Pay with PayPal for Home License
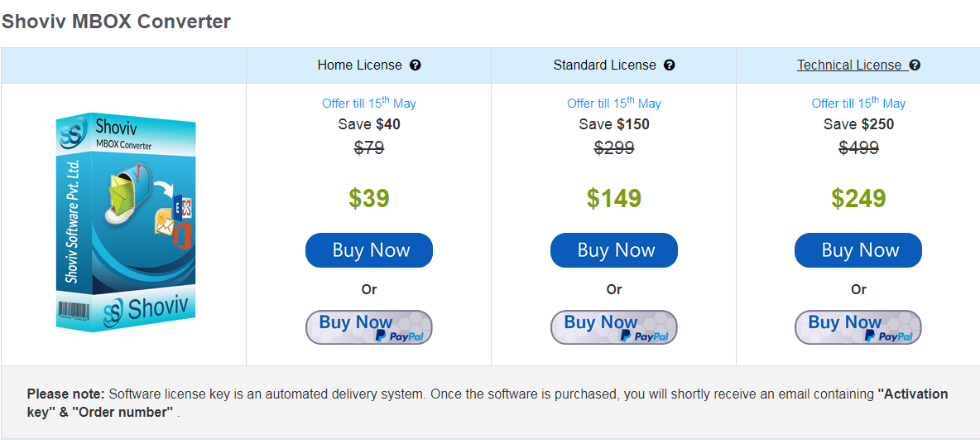The height and width of the screenshot is (440, 980). 369,327
